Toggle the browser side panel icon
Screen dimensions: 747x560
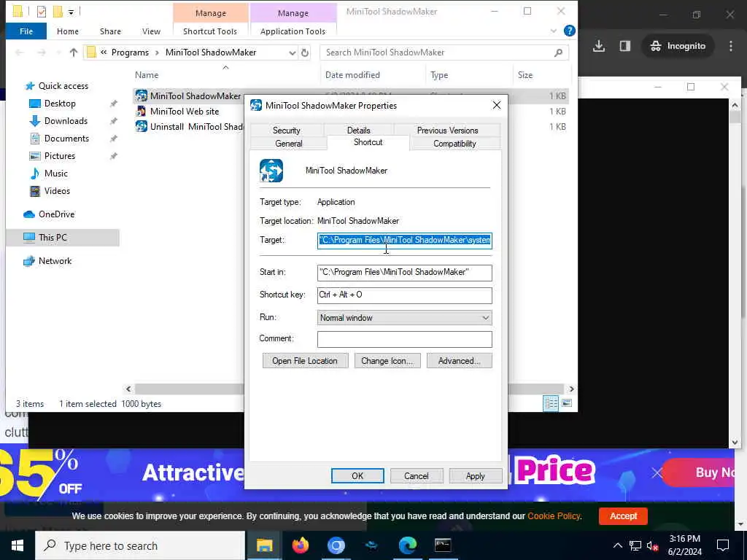pos(624,46)
